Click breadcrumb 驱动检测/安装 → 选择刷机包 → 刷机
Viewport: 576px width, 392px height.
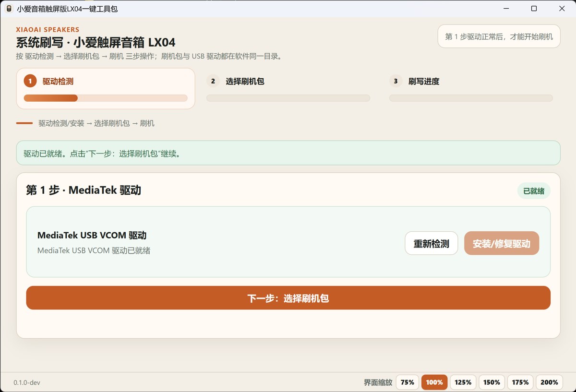pyautogui.click(x=96, y=123)
